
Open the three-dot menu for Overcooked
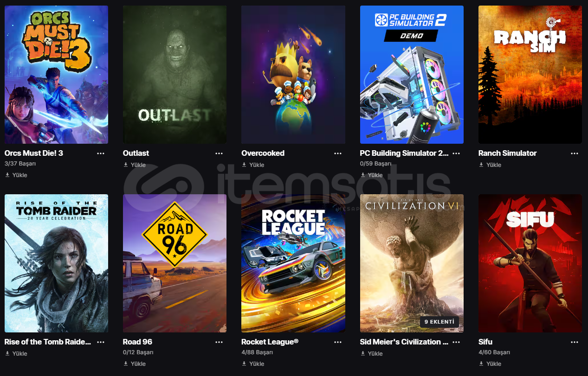coord(337,153)
